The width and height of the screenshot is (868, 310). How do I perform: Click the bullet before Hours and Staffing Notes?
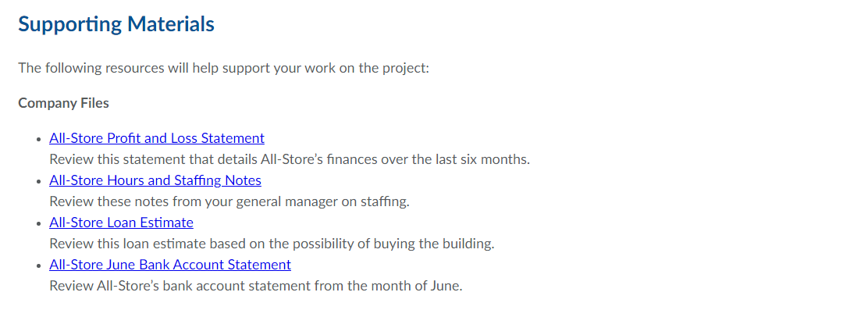[x=39, y=182]
